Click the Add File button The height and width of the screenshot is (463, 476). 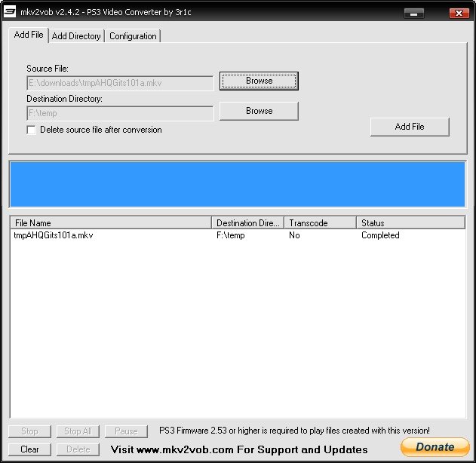pos(410,127)
